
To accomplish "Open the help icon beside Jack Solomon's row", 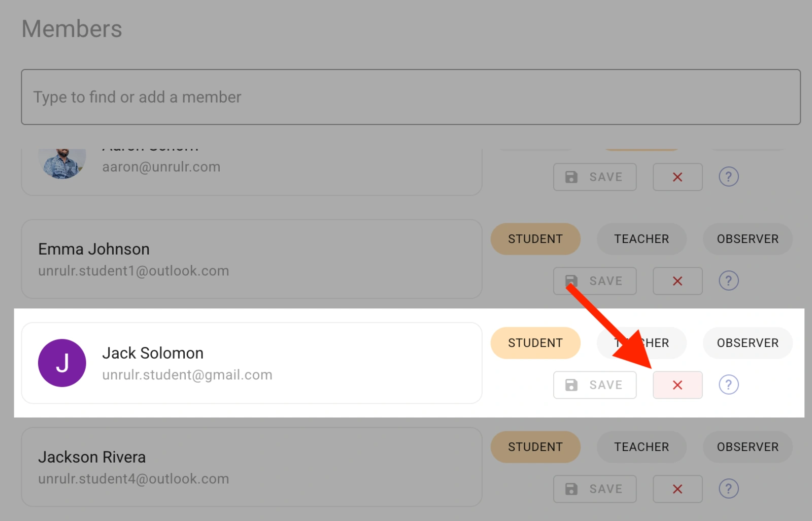I will point(728,385).
